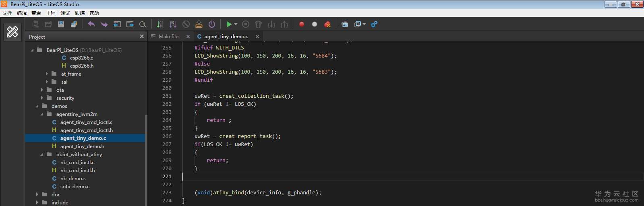
Task: Click the undo arrow in toolbar
Action: (x=91, y=24)
